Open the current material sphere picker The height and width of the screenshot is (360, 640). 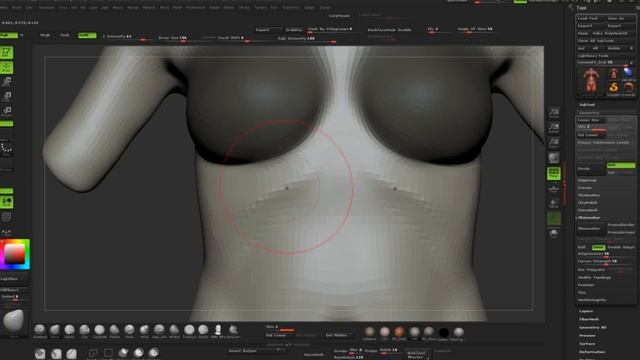13,322
